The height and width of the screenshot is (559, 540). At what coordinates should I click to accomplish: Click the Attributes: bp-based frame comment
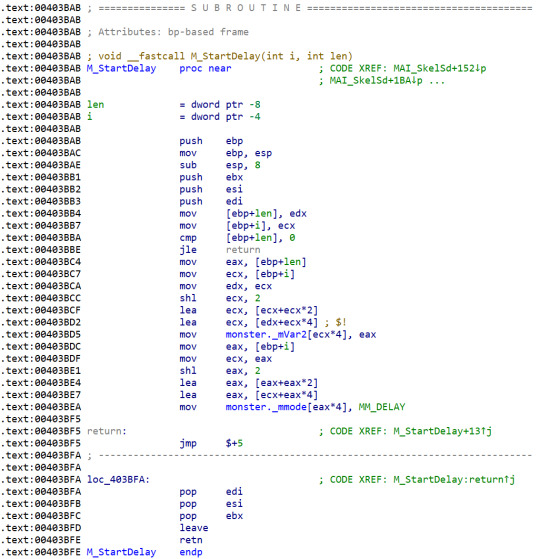168,32
